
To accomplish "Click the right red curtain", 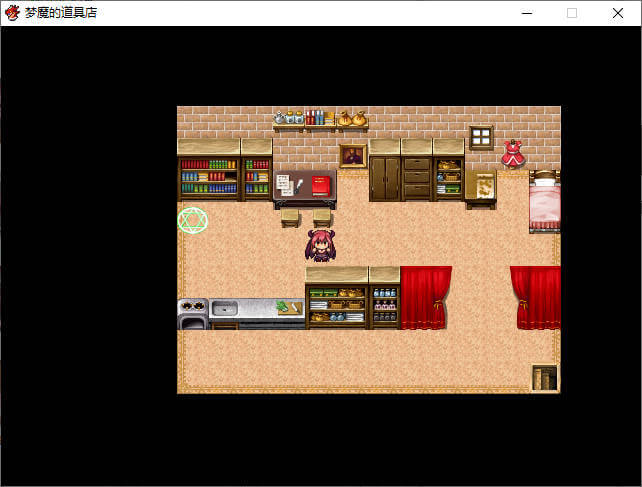I will (x=536, y=296).
